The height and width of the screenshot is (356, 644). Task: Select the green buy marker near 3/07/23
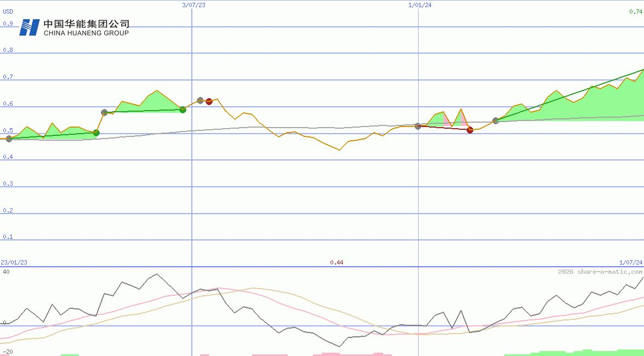coord(183,110)
